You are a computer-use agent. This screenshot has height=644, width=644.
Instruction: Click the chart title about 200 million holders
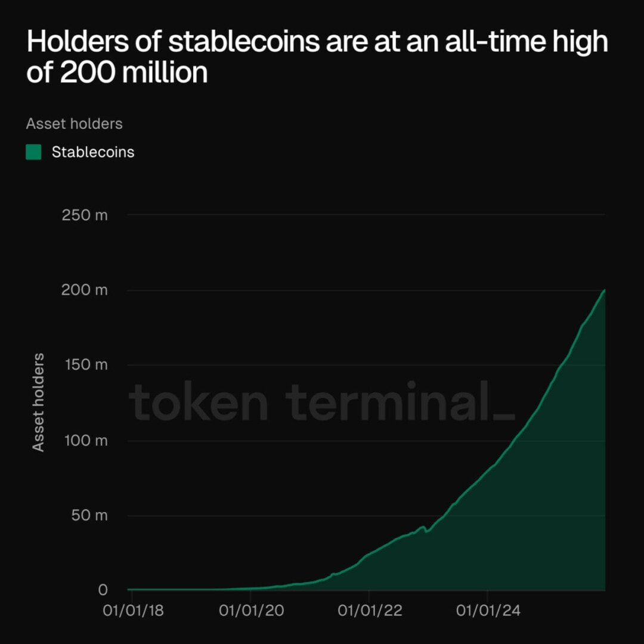tap(317, 57)
